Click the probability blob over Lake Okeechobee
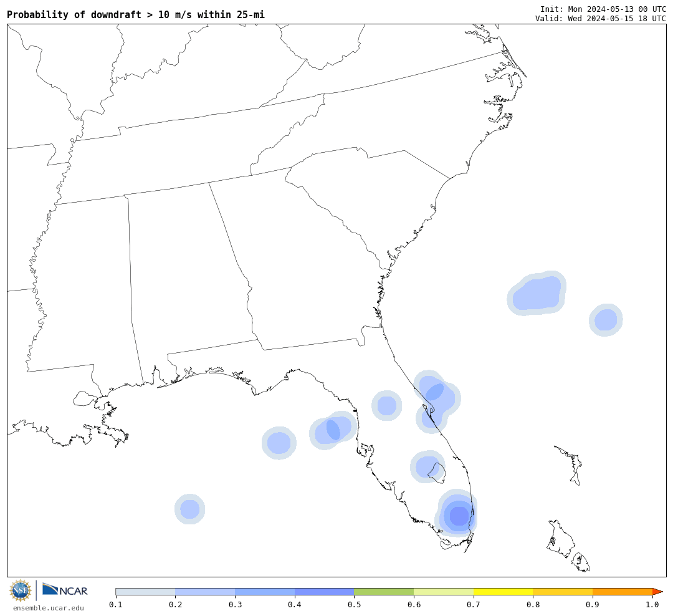673x616 pixels. tap(427, 467)
